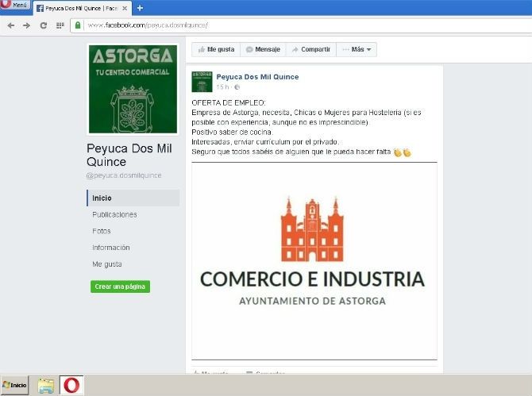Select Inicio in the page sidebar

[x=133, y=198]
